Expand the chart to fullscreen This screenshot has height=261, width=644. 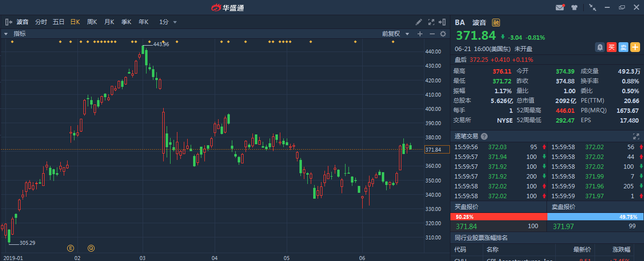coord(431,22)
